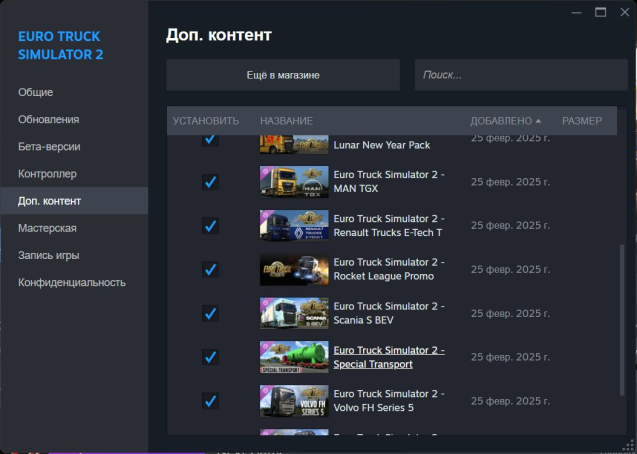Open the Volvo FH Series 5 thumbnail
This screenshot has width=637, height=454.
(x=294, y=401)
